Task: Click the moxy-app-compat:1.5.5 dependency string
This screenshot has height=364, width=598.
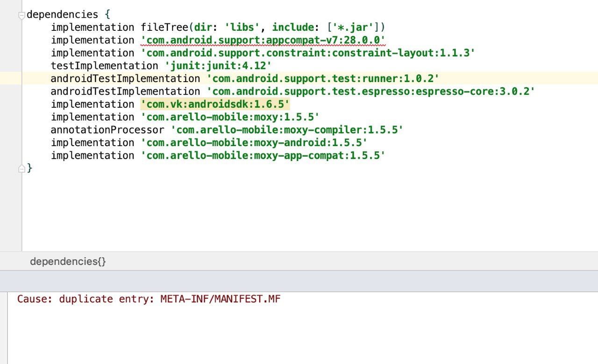Action: [263, 155]
